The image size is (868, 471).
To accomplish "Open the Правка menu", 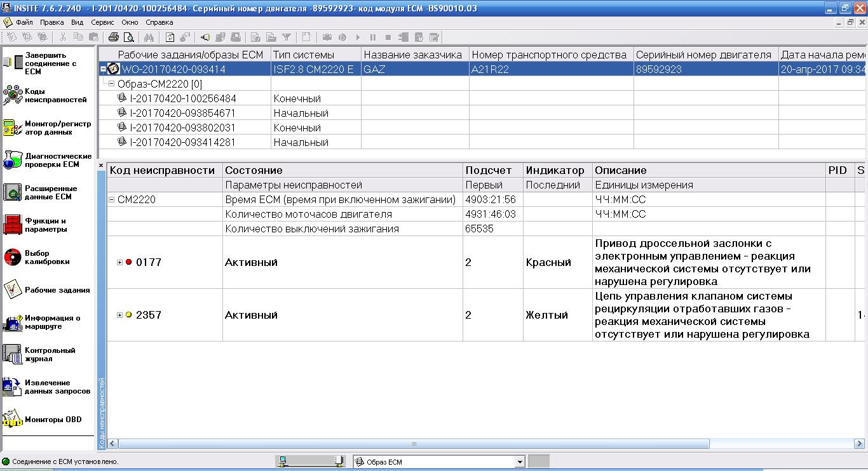I will point(52,22).
